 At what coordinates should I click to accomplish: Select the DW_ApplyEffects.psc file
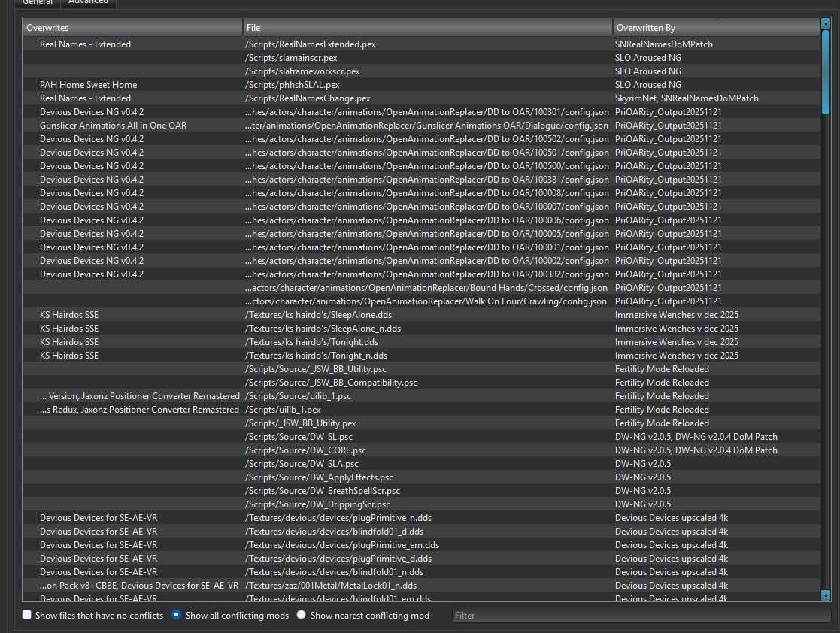coord(320,477)
